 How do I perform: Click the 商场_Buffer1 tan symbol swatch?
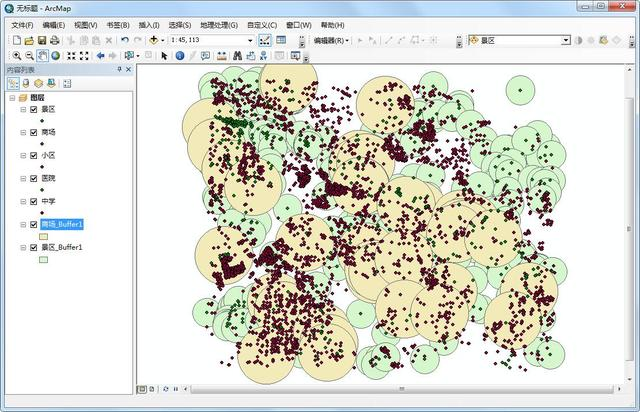[43, 236]
